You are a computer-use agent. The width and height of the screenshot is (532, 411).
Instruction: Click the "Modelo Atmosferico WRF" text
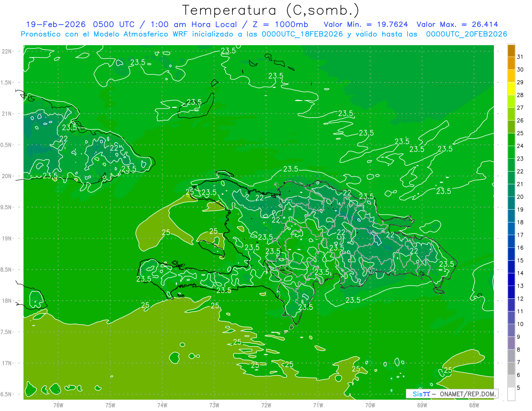coord(142,34)
